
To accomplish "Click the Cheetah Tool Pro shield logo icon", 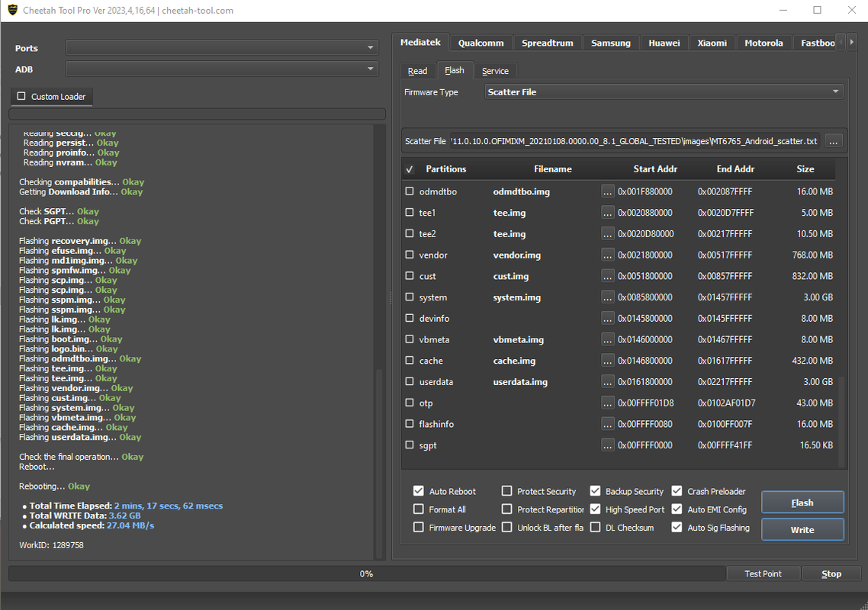I will tap(11, 10).
